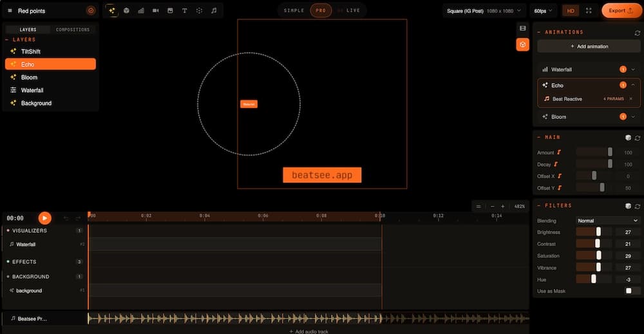Screen dimensions: 644x334
Task: Select the 3D cube tool in toolbar
Action: (126, 11)
